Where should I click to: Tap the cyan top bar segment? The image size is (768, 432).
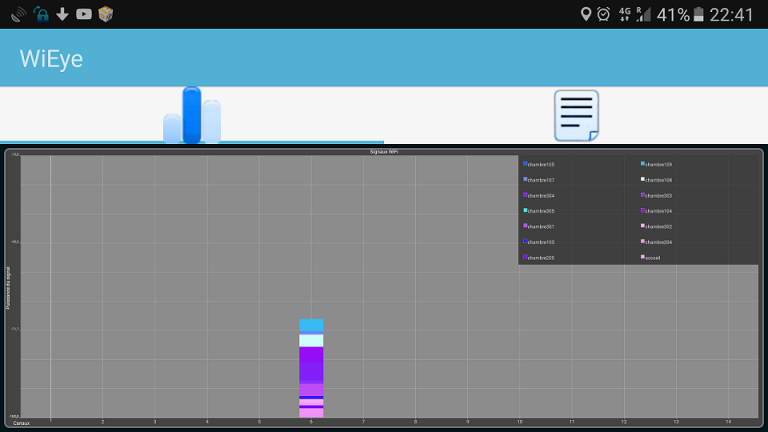coord(311,325)
